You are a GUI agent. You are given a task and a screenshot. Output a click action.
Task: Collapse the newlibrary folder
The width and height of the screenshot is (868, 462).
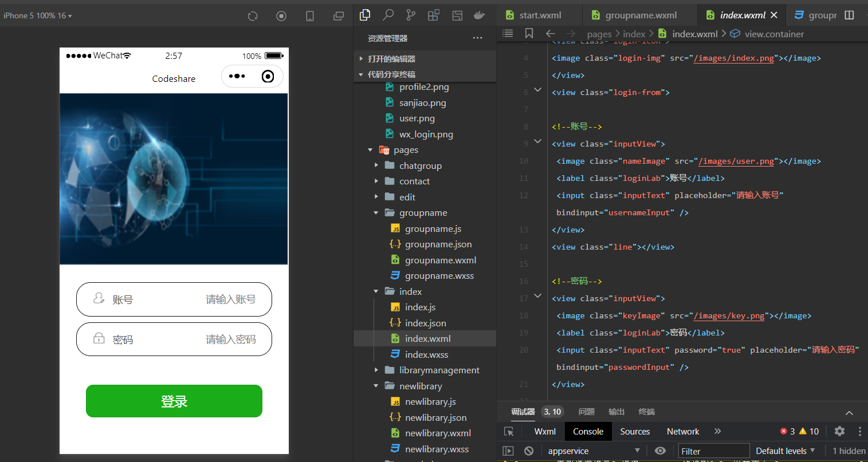click(376, 386)
